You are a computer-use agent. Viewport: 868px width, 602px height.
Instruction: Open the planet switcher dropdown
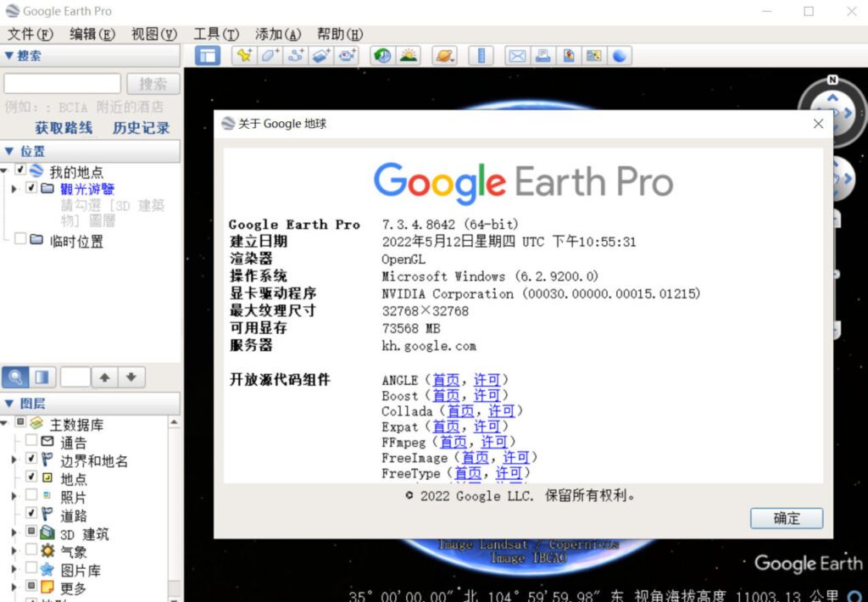tap(446, 56)
